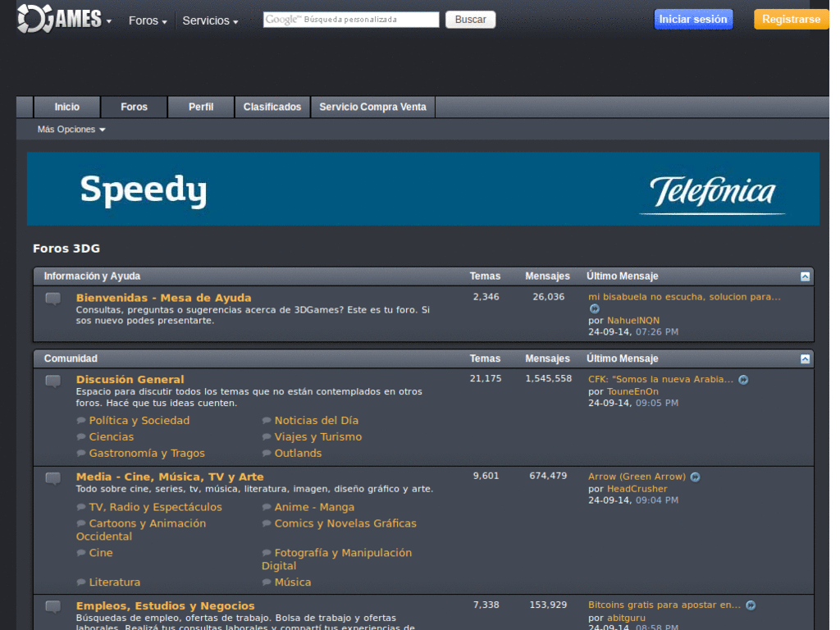The height and width of the screenshot is (630, 840).
Task: Collapse the Comunidad category
Action: (x=806, y=359)
